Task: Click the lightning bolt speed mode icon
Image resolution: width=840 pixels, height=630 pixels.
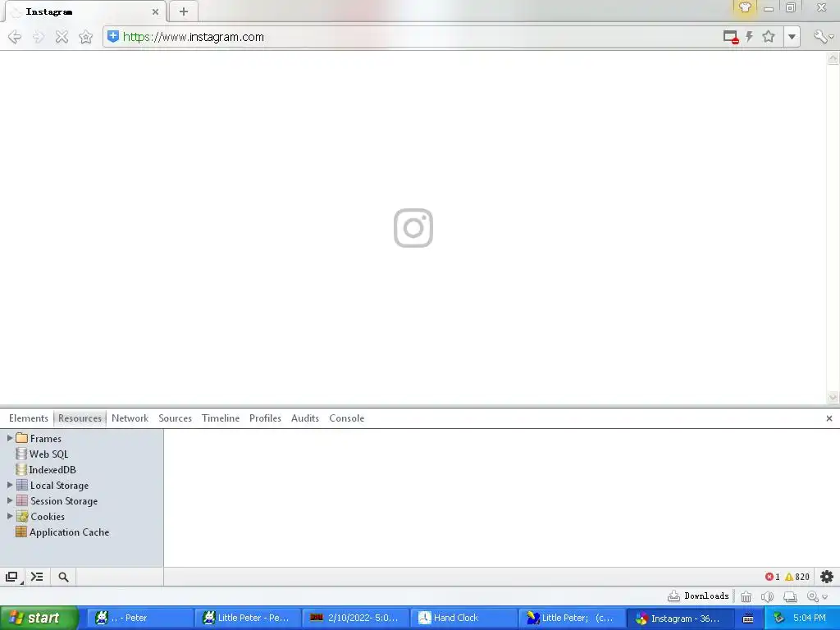Action: coord(750,36)
